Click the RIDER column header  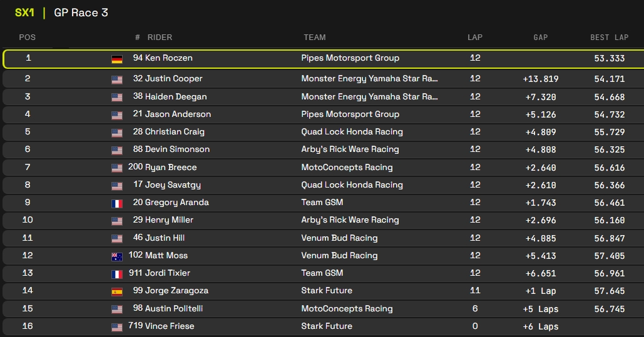[160, 38]
